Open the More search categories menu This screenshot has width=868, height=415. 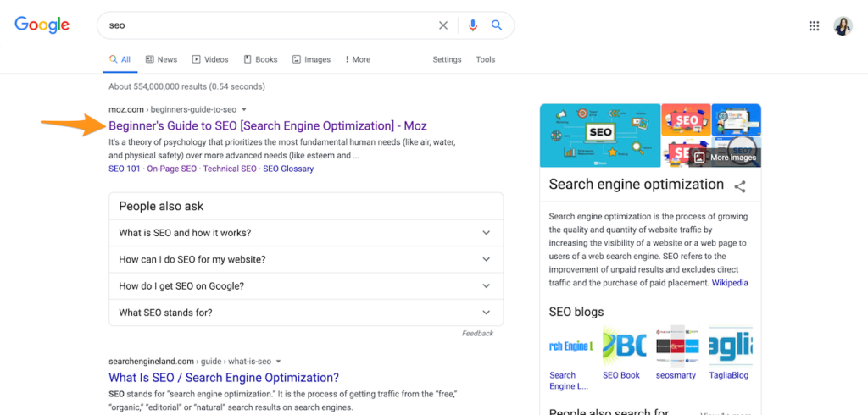click(358, 60)
